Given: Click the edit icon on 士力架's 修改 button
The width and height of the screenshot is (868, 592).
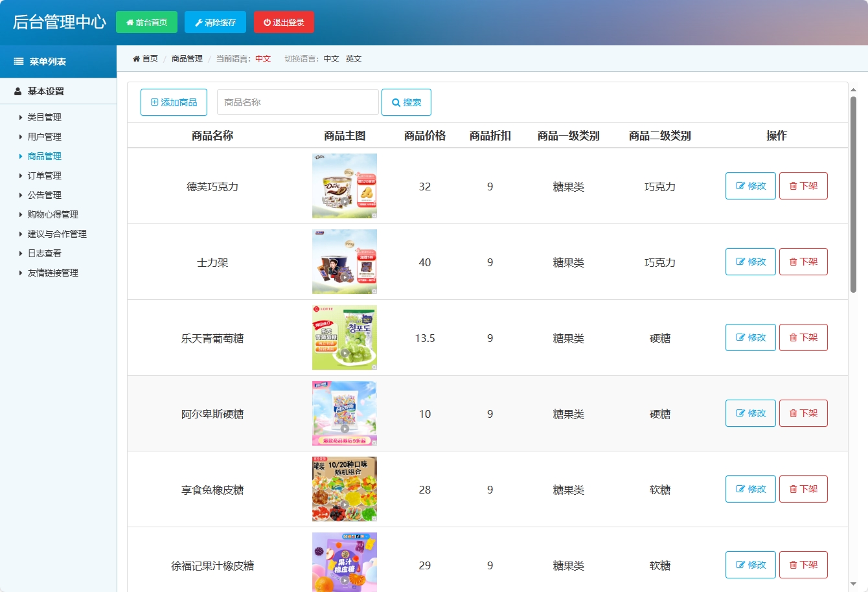Looking at the screenshot, I should click(x=741, y=262).
